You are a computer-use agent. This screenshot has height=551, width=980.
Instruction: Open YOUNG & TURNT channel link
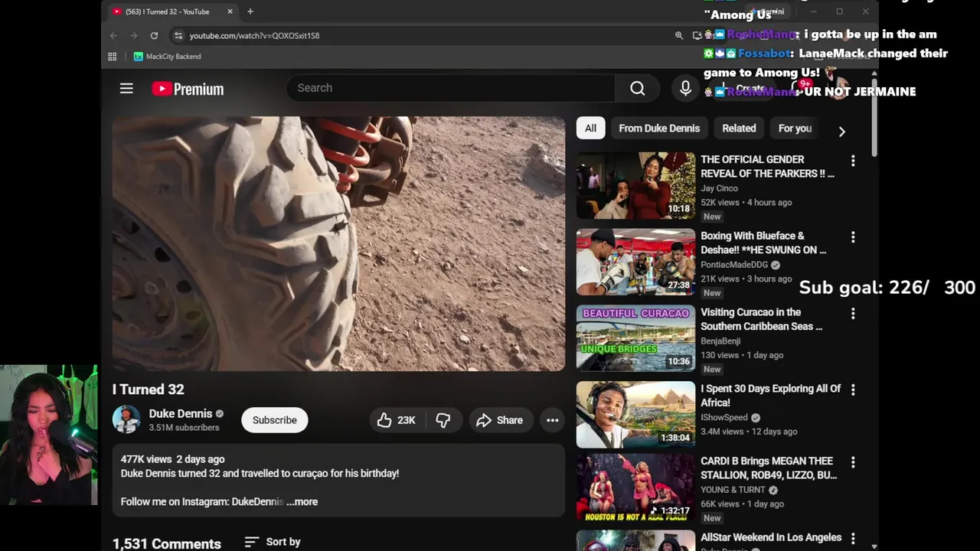(733, 490)
